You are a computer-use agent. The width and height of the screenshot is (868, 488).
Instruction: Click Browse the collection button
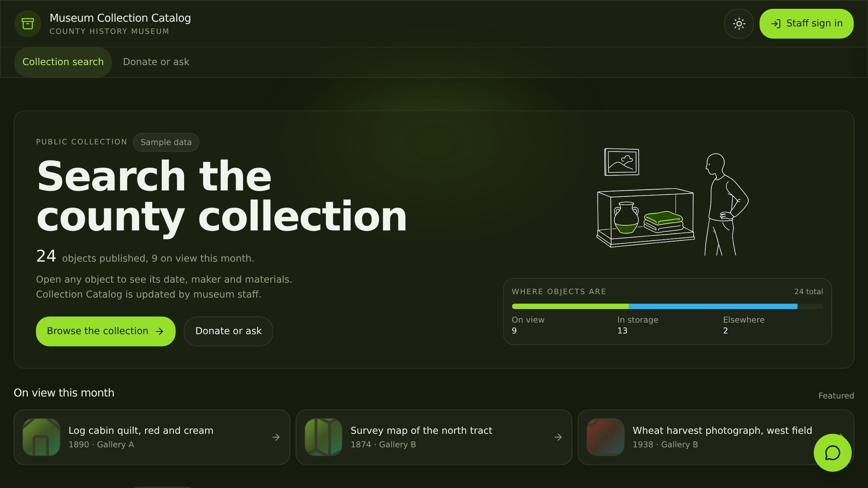tap(106, 331)
